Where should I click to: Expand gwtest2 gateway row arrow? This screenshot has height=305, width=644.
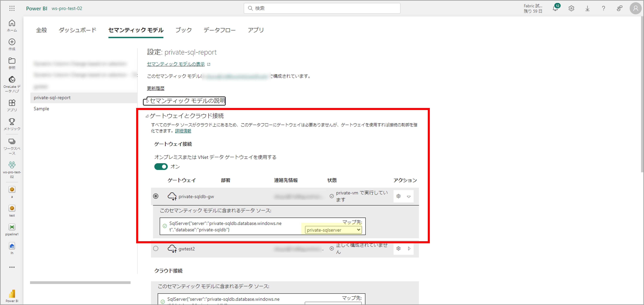coord(409,248)
